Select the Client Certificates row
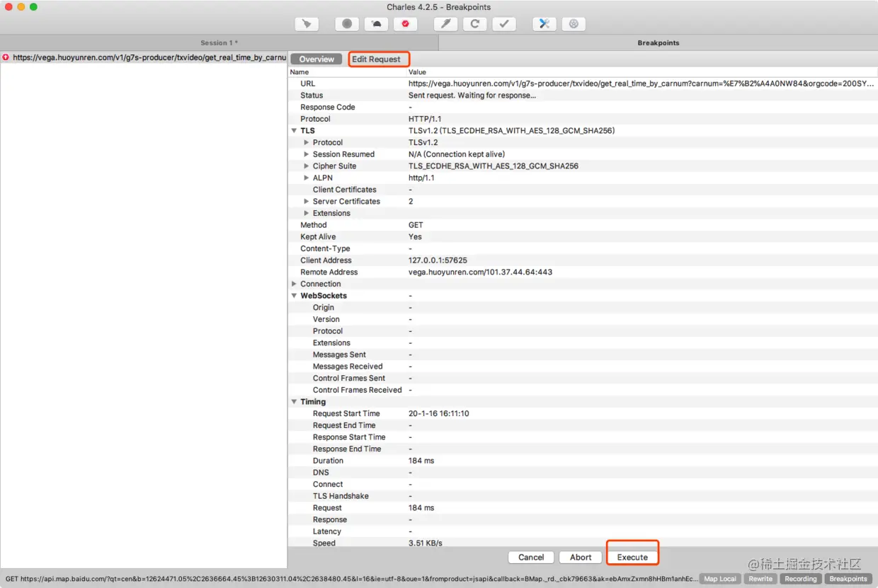The height and width of the screenshot is (588, 878). [583, 190]
